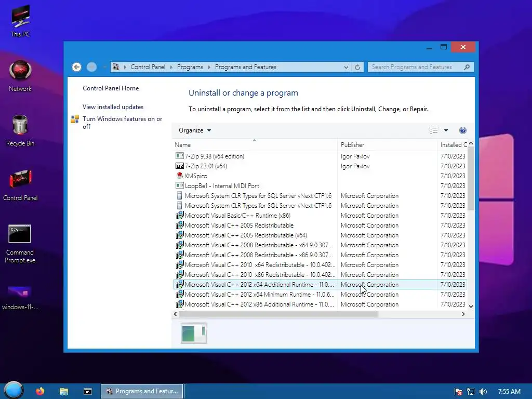Expand breadcrumb arrow after Programs
The height and width of the screenshot is (399, 532).
(209, 67)
